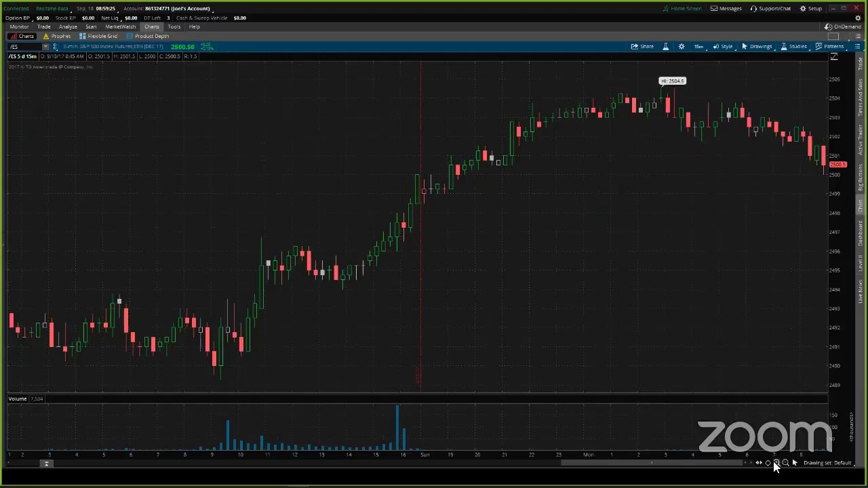Open Support/Chat
This screenshot has height=488, width=868.
[x=770, y=8]
